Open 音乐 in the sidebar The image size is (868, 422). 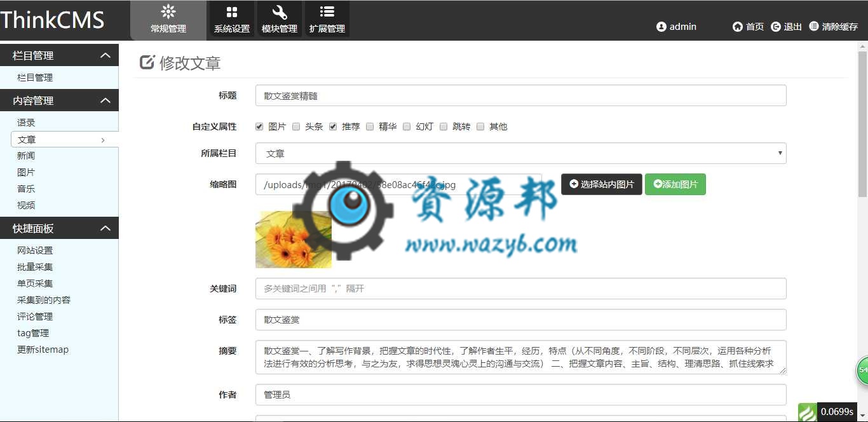pyautogui.click(x=26, y=189)
